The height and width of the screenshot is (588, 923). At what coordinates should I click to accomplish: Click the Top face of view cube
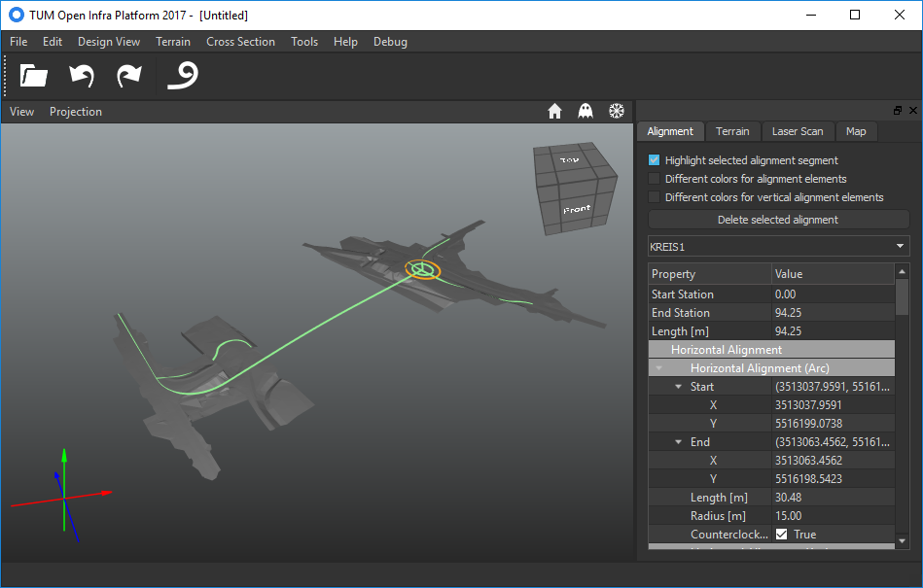570,160
